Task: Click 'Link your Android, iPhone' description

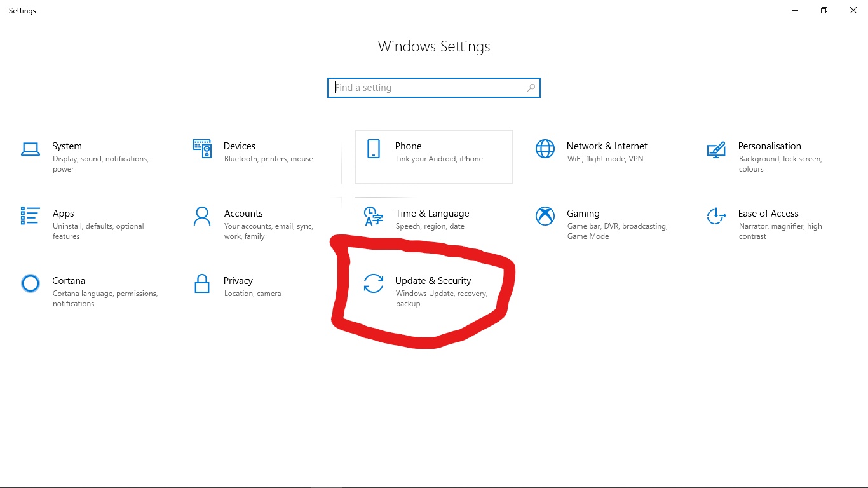Action: coord(439,159)
